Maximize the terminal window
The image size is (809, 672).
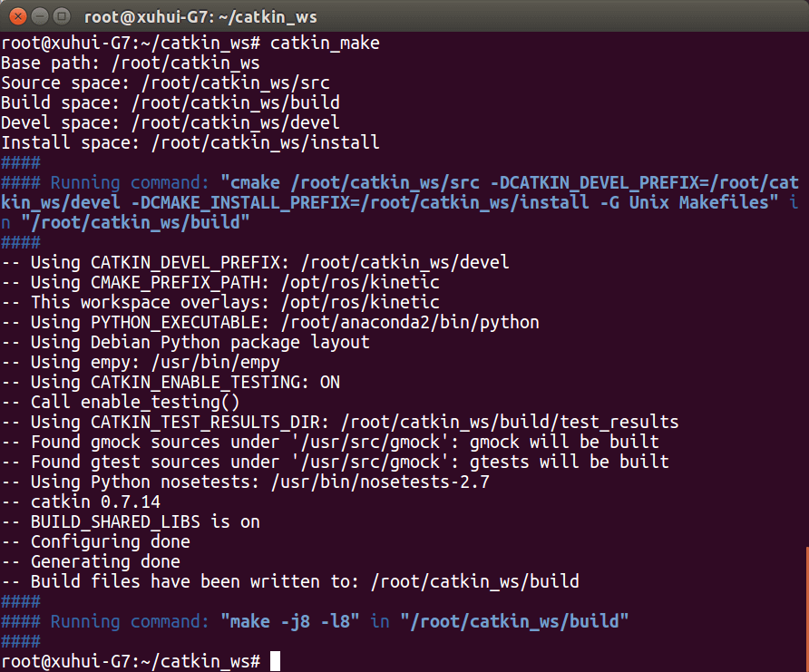(61, 15)
